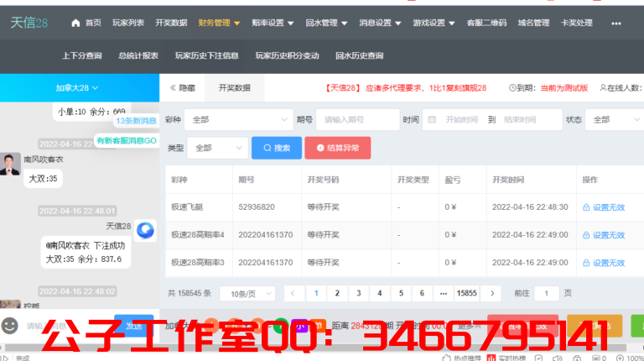Open the emoji picker smiley icon
Image resolution: width=644 pixels, height=361 pixels.
pyautogui.click(x=9, y=326)
